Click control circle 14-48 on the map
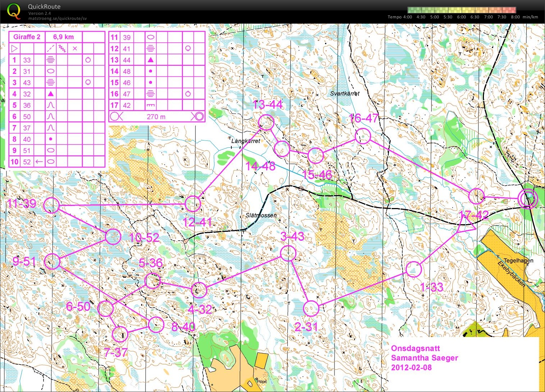 tap(282, 148)
